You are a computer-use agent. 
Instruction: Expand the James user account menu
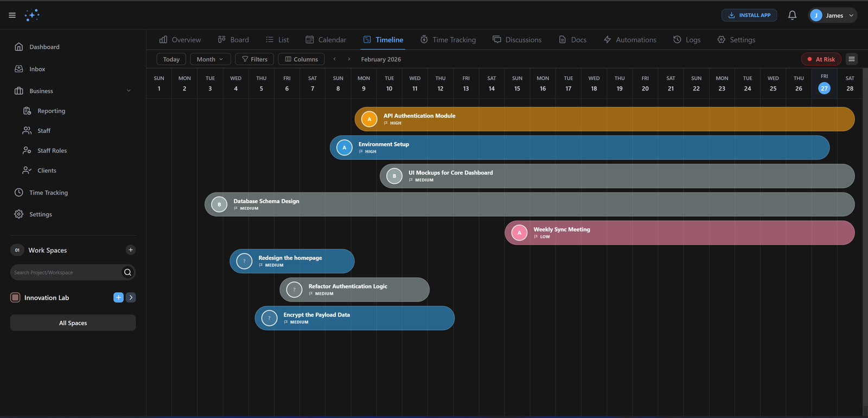pyautogui.click(x=832, y=15)
